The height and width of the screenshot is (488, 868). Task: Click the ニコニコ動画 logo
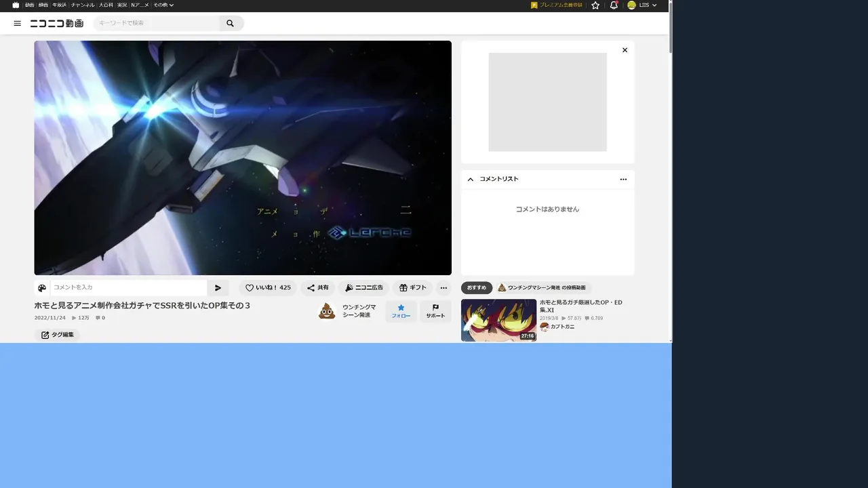pos(57,23)
